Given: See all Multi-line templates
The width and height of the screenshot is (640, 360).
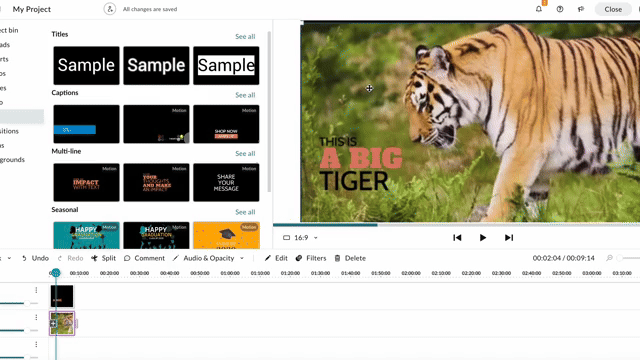Looking at the screenshot, I should 245,153.
